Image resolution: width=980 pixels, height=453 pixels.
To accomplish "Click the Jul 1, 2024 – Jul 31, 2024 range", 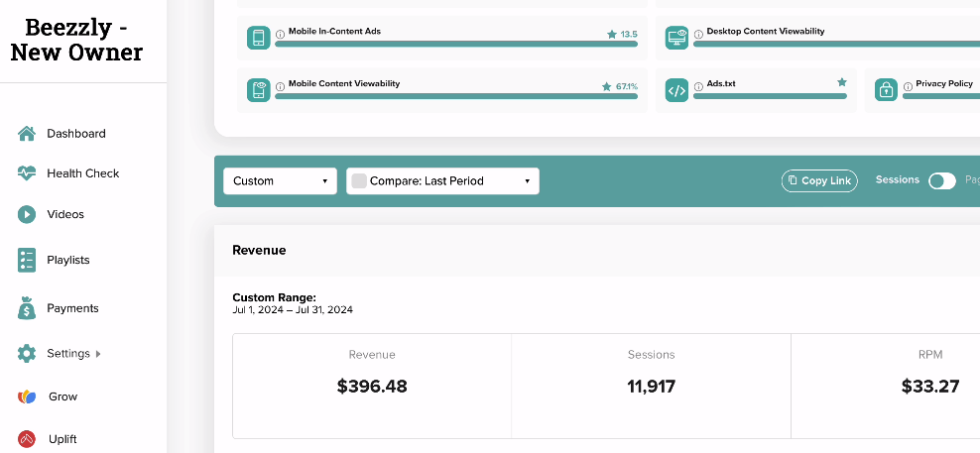I will (293, 310).
